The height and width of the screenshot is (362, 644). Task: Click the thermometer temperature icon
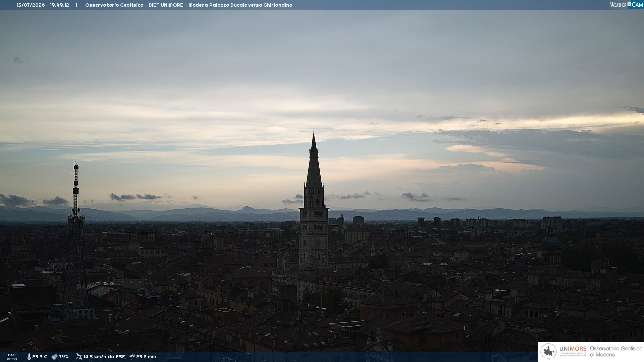click(x=29, y=357)
